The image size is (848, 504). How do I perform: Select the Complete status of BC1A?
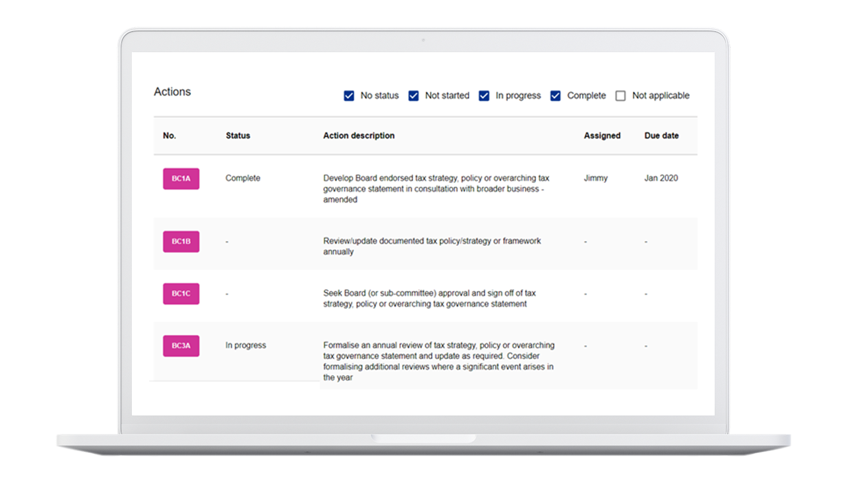pyautogui.click(x=243, y=179)
